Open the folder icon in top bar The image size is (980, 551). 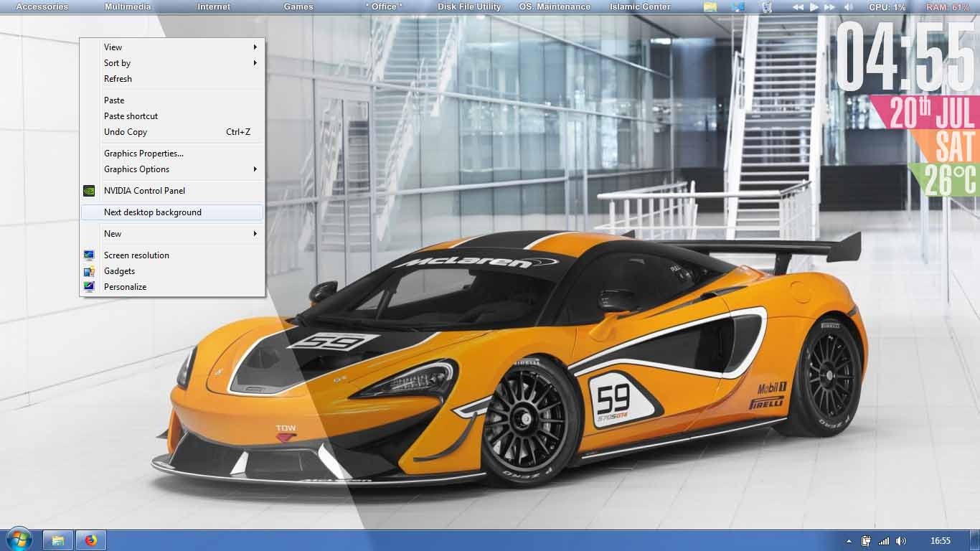coord(710,6)
